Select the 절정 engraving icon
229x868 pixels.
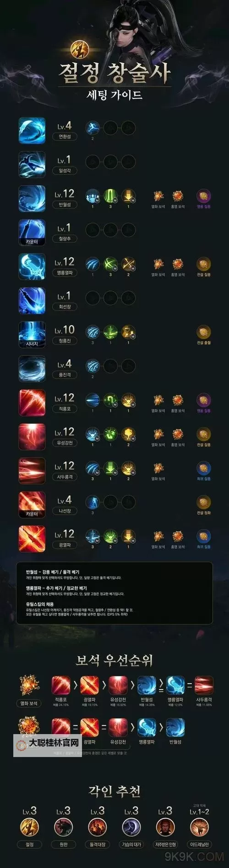(x=30, y=828)
